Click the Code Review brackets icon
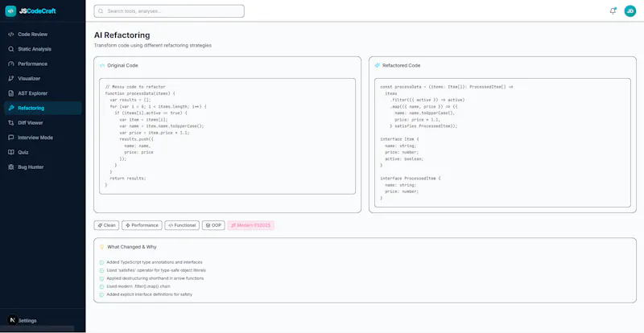 point(11,35)
